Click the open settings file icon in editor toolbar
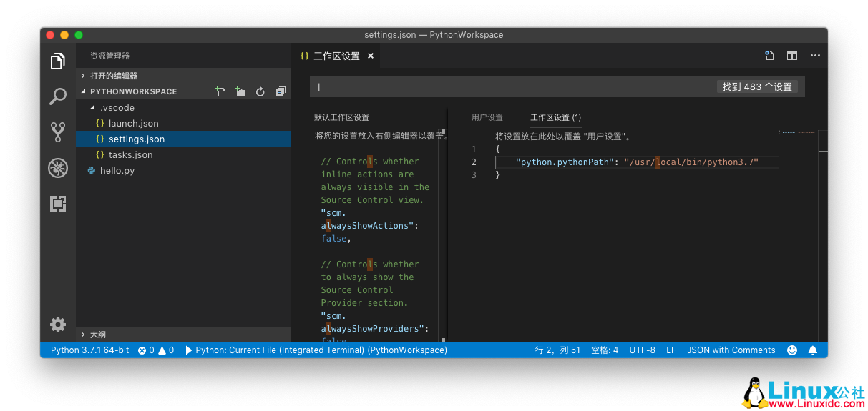Viewport: 868px width, 411px height. tap(769, 56)
